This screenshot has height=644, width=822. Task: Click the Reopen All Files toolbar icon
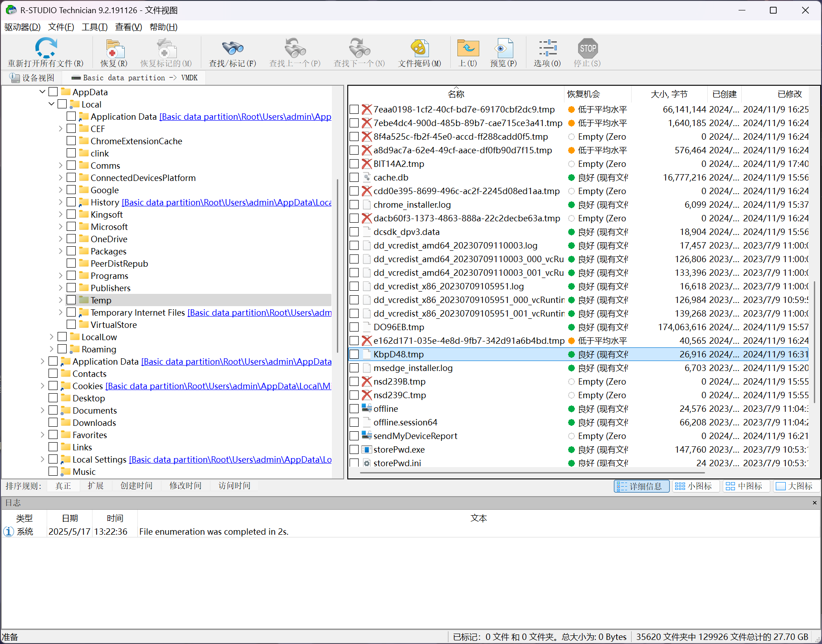(45, 48)
